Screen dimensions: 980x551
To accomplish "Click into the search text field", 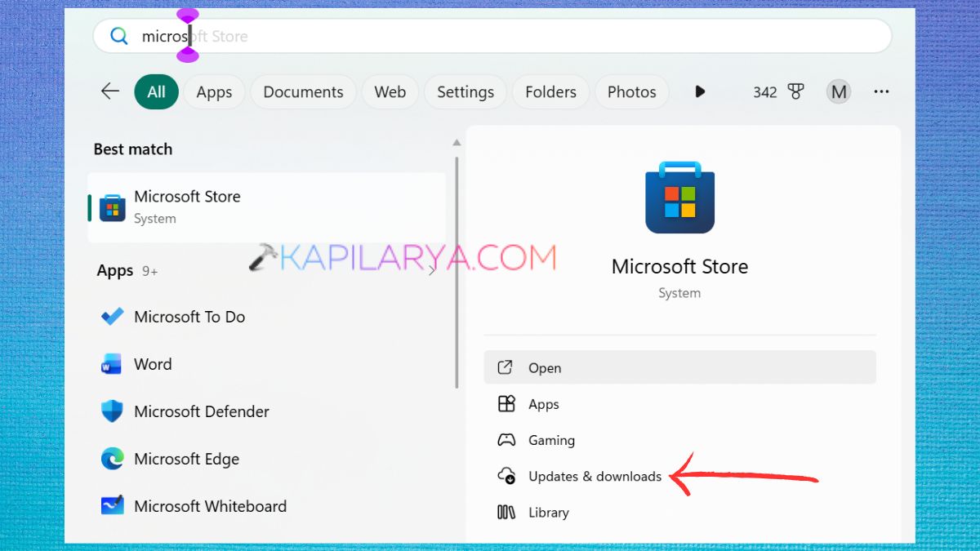I will pyautogui.click(x=492, y=36).
